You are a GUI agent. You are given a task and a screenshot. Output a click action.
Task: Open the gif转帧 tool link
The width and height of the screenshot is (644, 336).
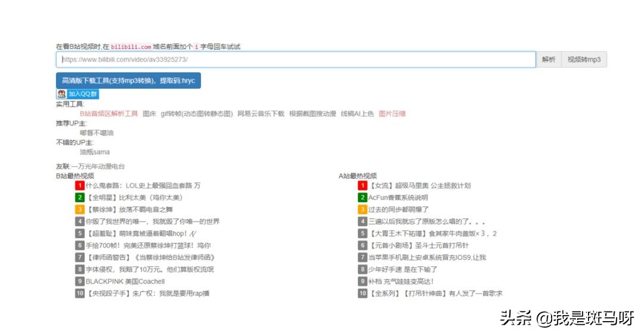pyautogui.click(x=197, y=113)
